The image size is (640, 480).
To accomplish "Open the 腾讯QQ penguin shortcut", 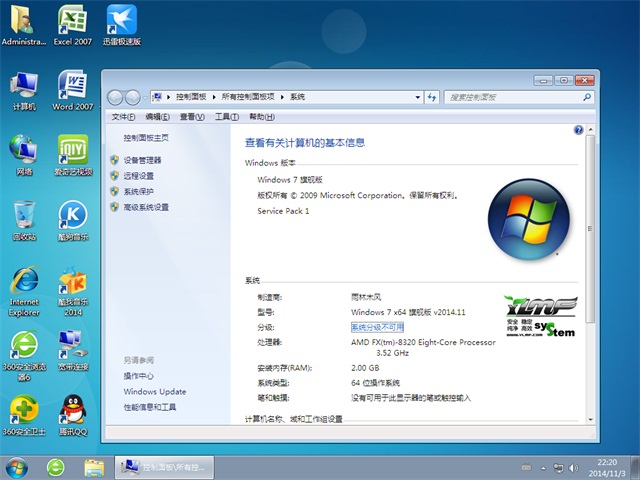I will click(x=73, y=416).
